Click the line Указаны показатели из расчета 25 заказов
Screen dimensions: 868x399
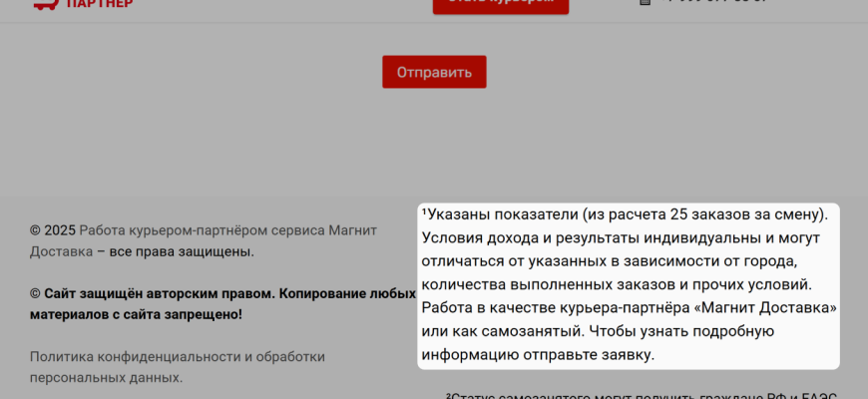click(x=629, y=213)
